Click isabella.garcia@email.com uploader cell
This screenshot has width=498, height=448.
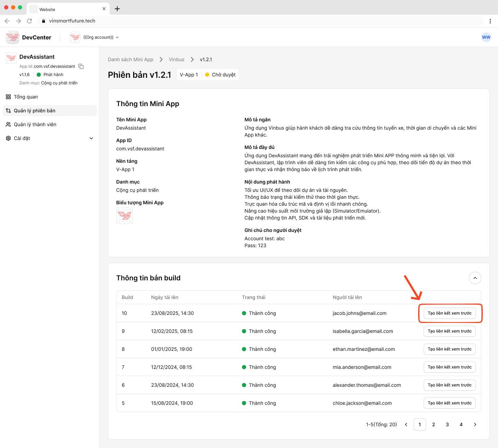click(363, 331)
